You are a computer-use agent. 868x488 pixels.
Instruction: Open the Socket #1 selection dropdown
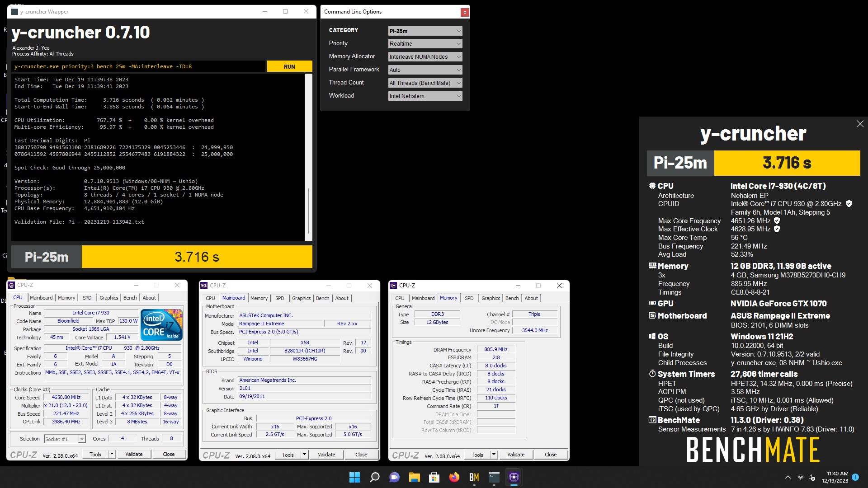click(x=65, y=439)
